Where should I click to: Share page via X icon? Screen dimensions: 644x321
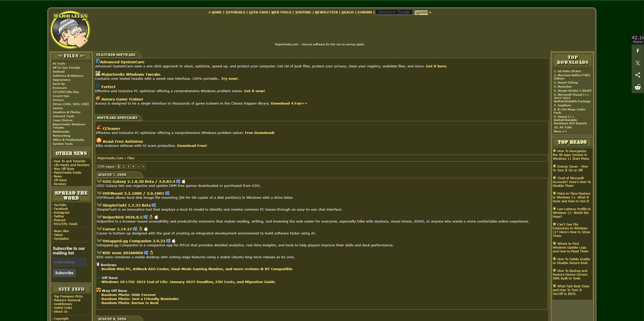click(x=638, y=63)
